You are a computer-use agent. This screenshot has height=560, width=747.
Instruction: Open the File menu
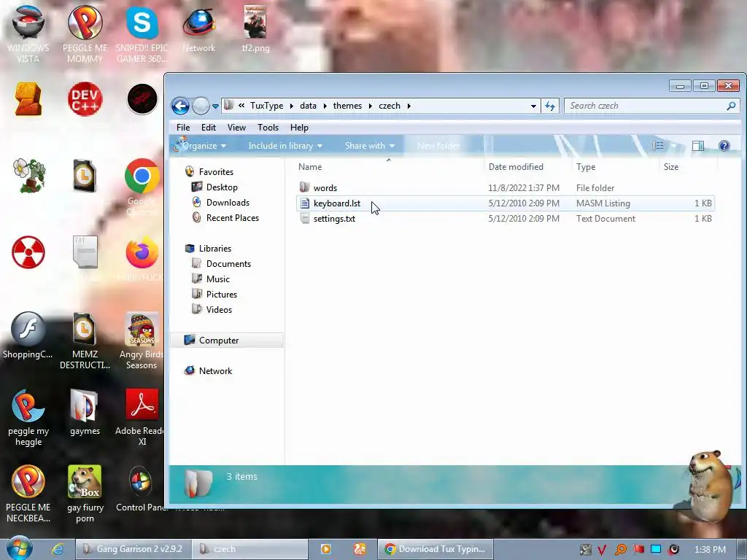(x=183, y=127)
